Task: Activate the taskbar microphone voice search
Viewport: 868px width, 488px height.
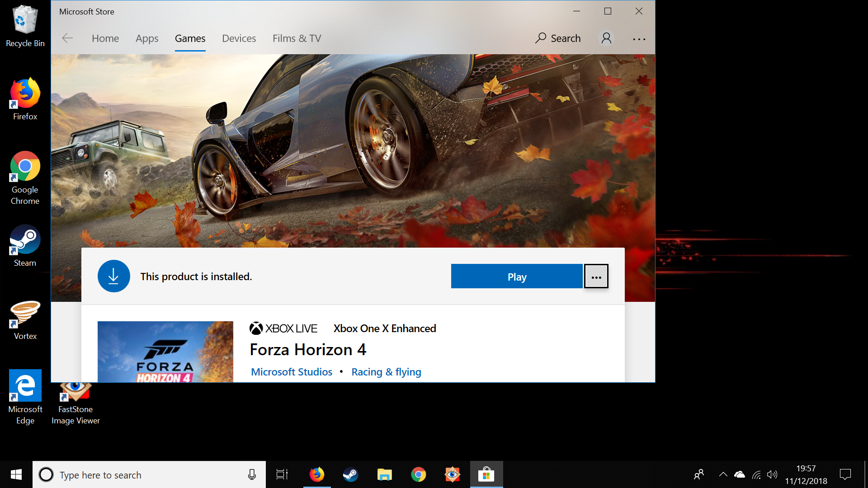Action: tap(252, 474)
